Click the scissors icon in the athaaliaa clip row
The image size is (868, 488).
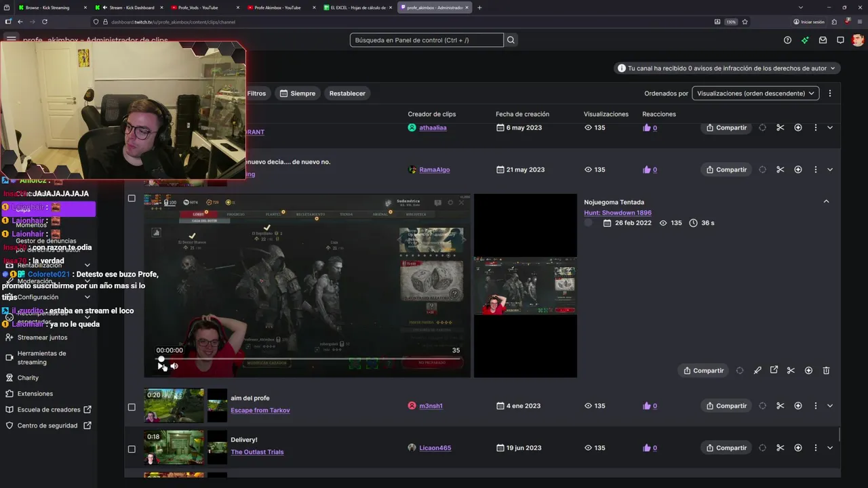780,127
